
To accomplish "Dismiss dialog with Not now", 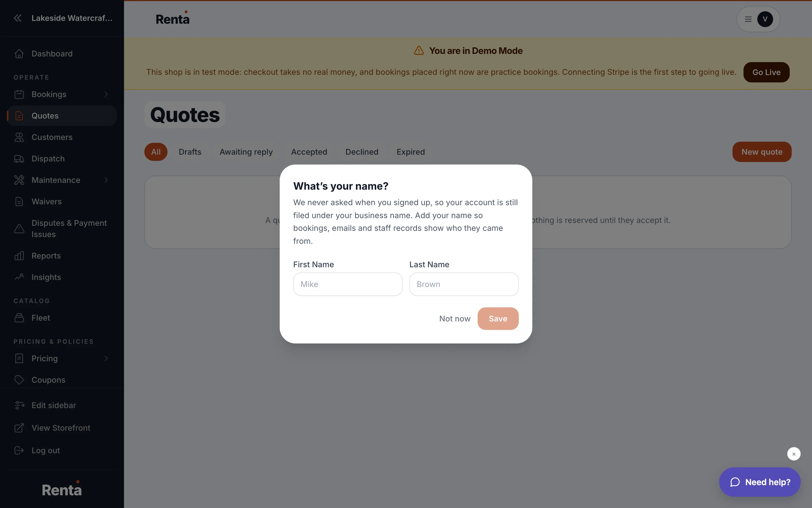I will pyautogui.click(x=455, y=319).
